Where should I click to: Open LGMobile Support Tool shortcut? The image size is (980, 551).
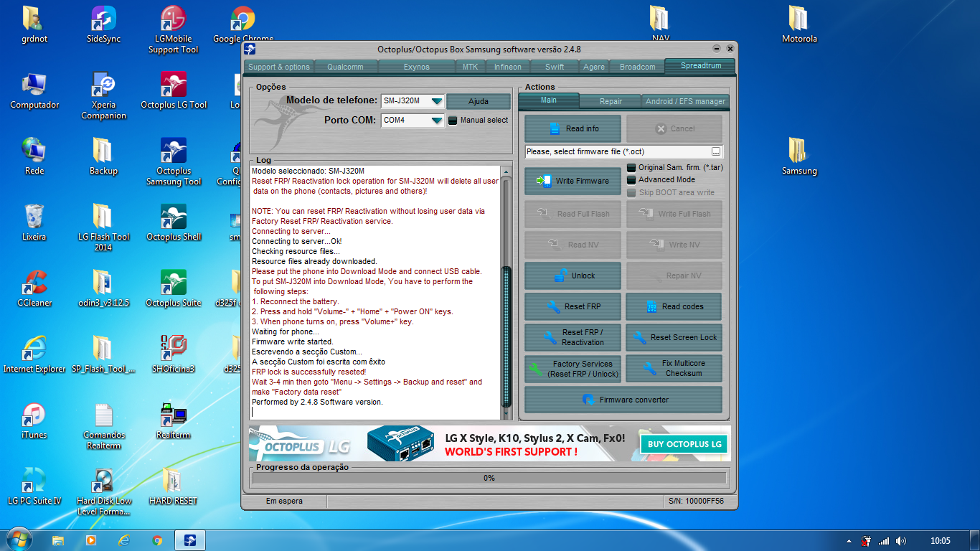coord(173,30)
